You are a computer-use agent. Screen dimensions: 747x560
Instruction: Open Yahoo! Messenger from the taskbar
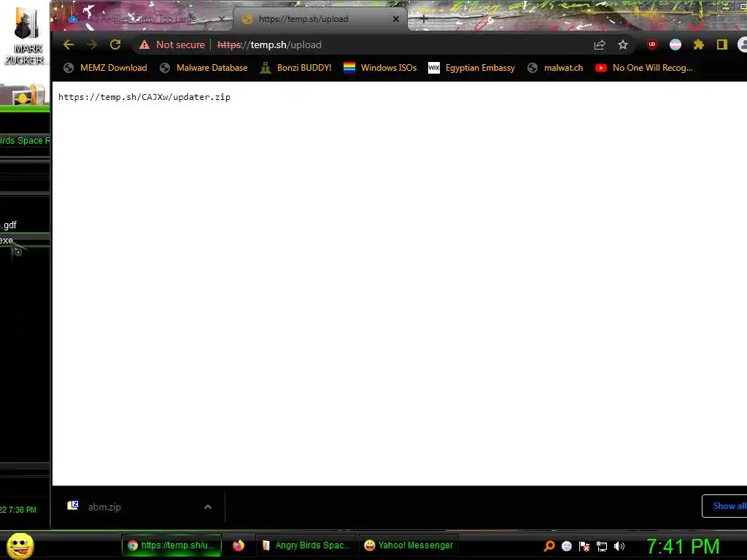409,545
